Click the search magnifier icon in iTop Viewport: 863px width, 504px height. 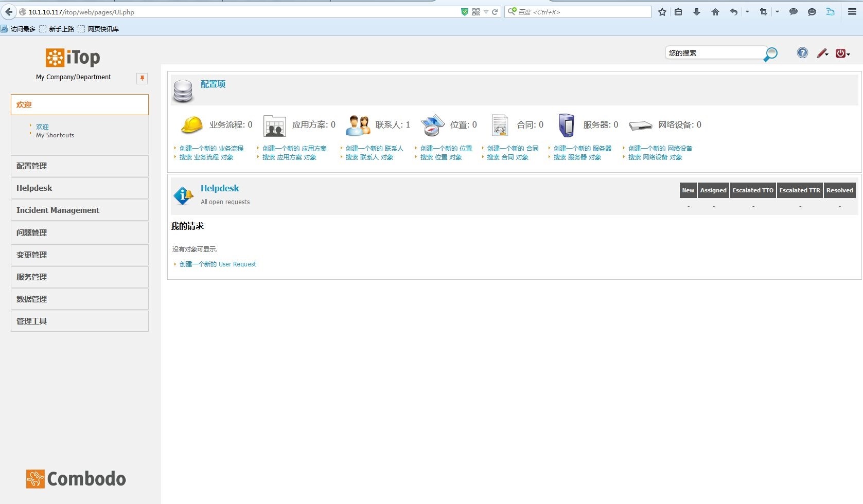[x=770, y=53]
